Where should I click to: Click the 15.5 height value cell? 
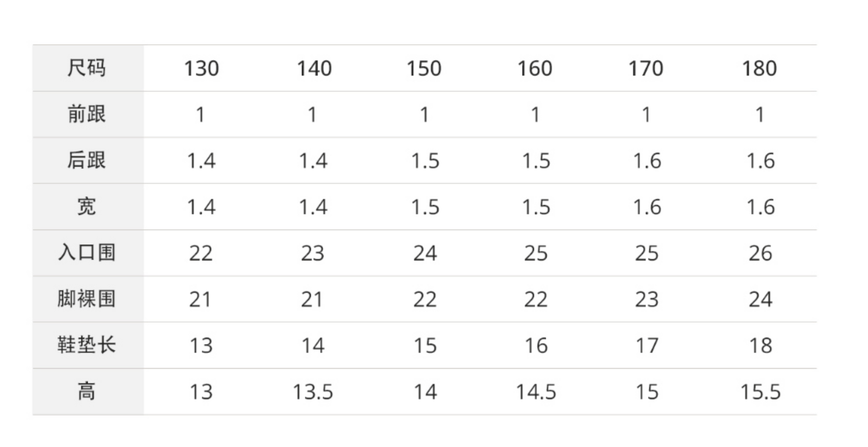[760, 392]
